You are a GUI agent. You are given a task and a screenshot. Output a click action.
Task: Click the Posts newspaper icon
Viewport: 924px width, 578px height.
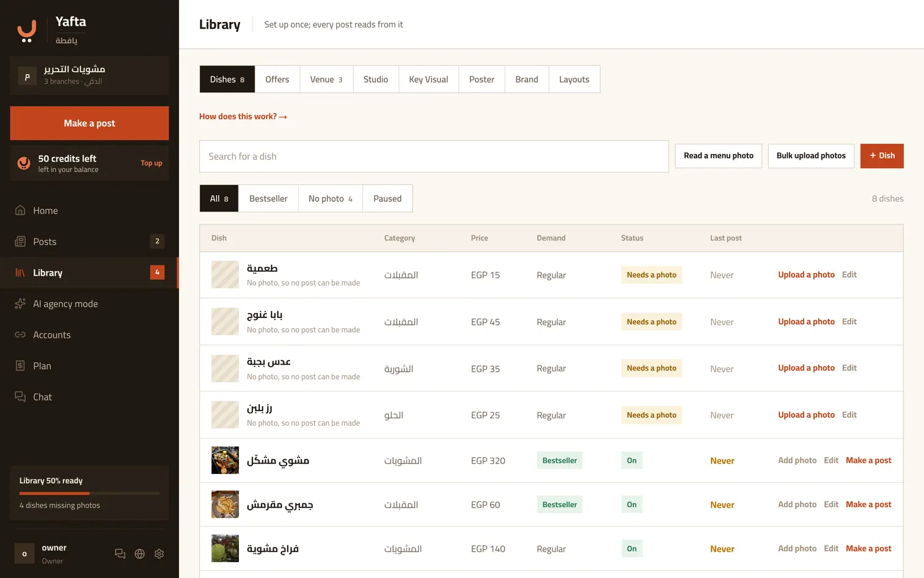coord(20,242)
